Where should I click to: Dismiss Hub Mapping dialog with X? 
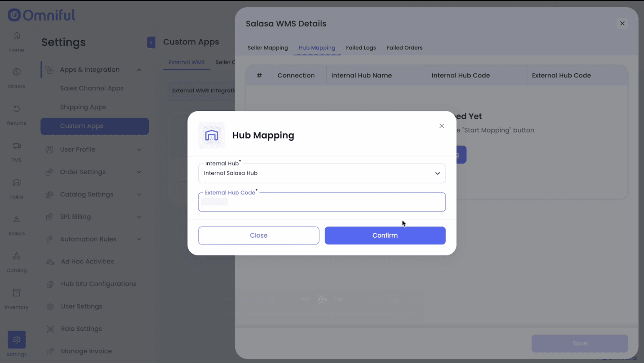click(442, 126)
